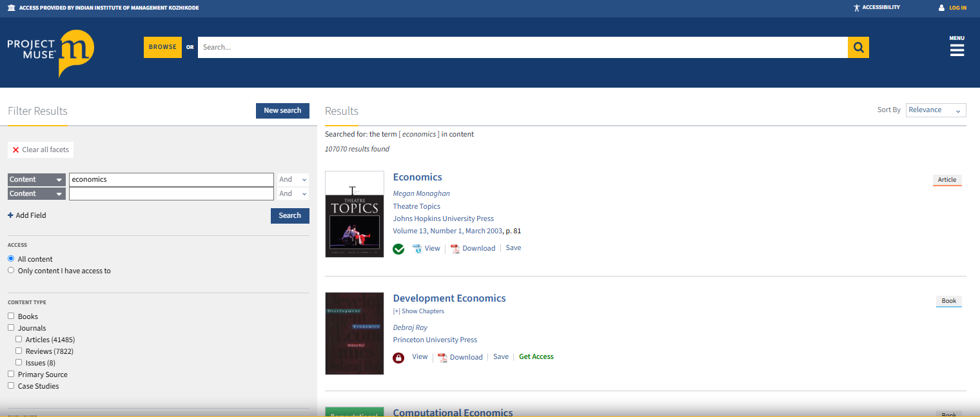
Task: Open the Get Access link
Action: pyautogui.click(x=536, y=356)
